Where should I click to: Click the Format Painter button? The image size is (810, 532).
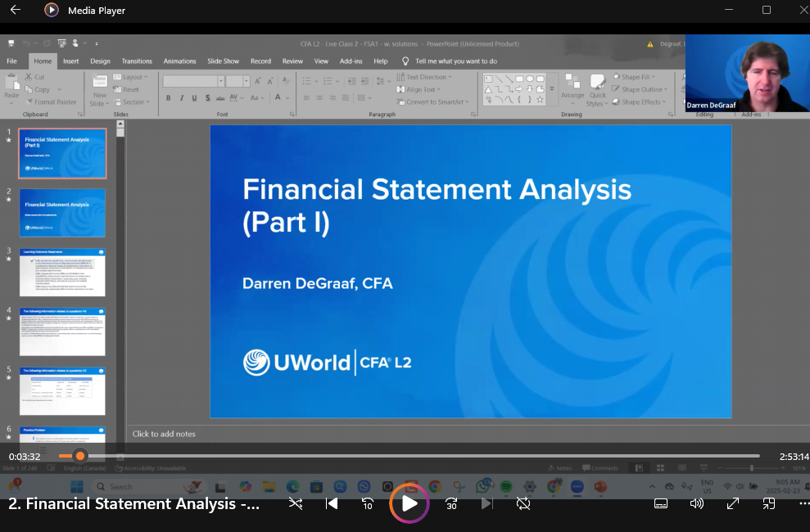coord(52,102)
